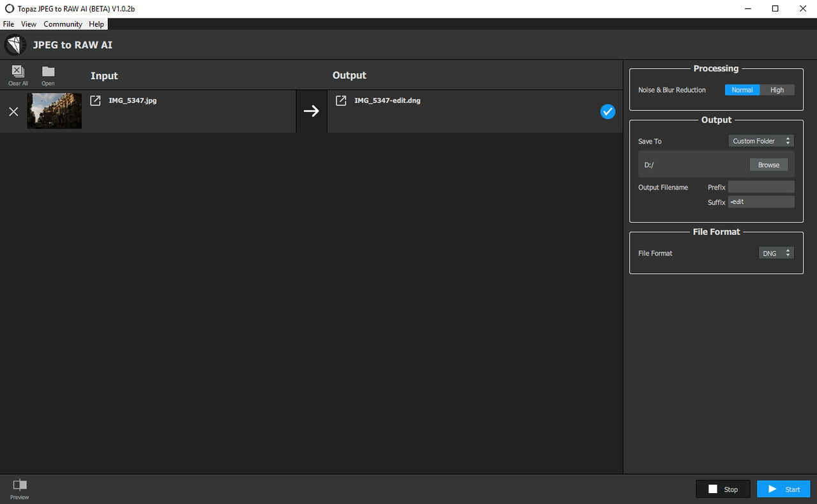Set noise reduction to Normal

coord(742,90)
